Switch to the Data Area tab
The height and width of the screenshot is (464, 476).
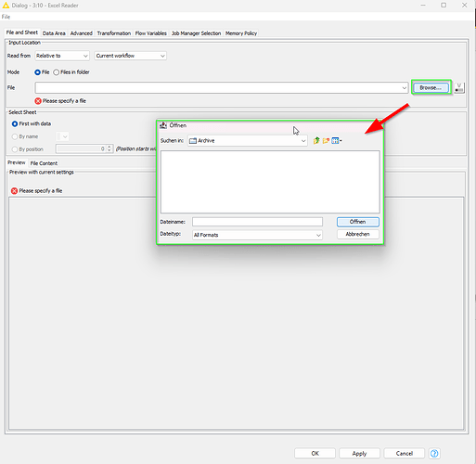click(54, 33)
